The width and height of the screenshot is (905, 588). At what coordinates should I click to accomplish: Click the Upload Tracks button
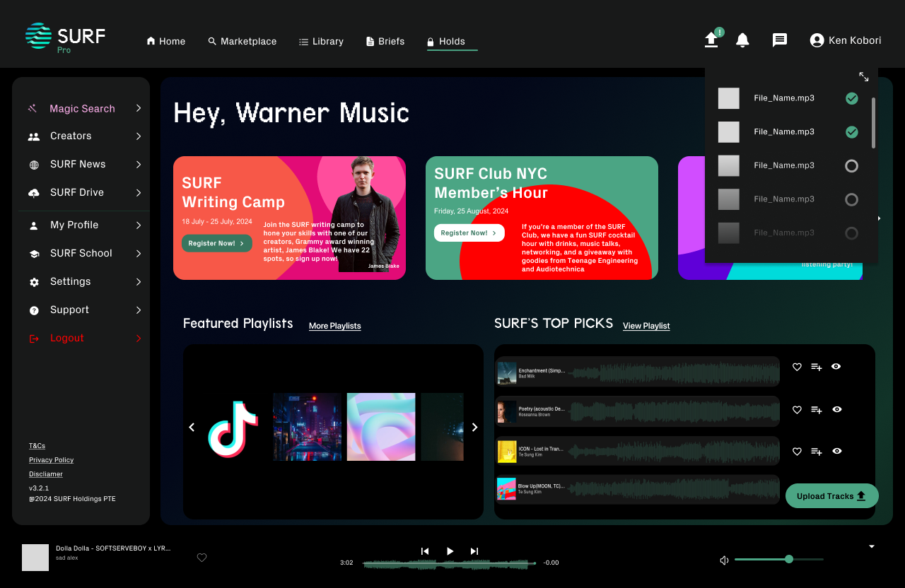[x=832, y=496]
